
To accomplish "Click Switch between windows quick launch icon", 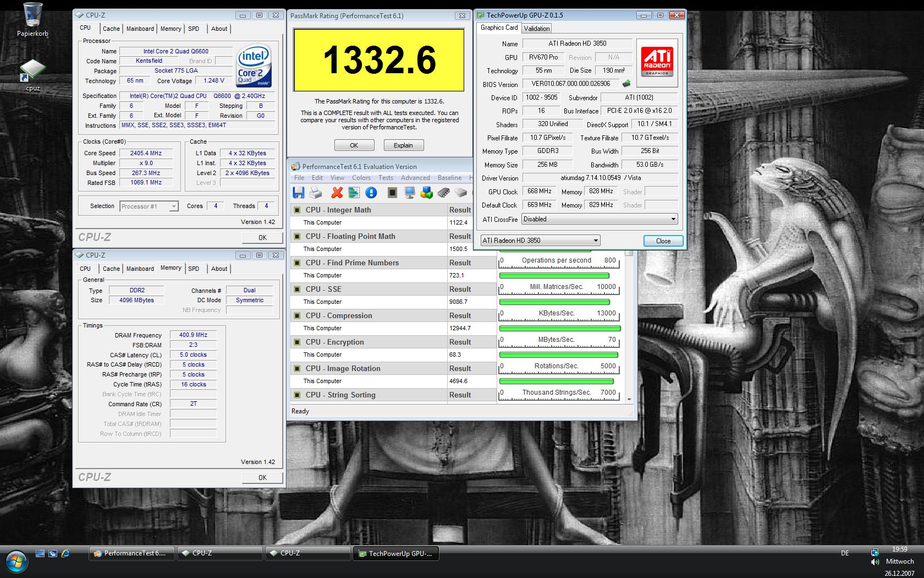I will click(53, 553).
